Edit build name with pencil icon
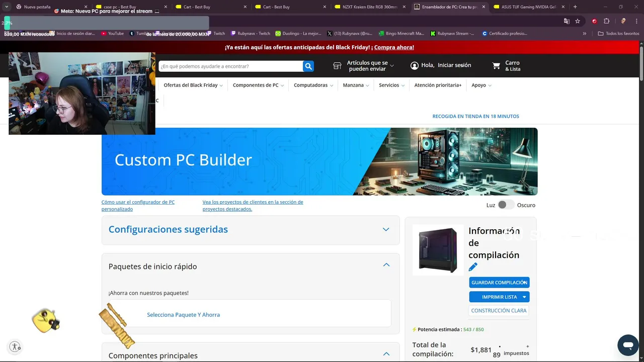Screen dimensions: 644x362 click(473, 267)
